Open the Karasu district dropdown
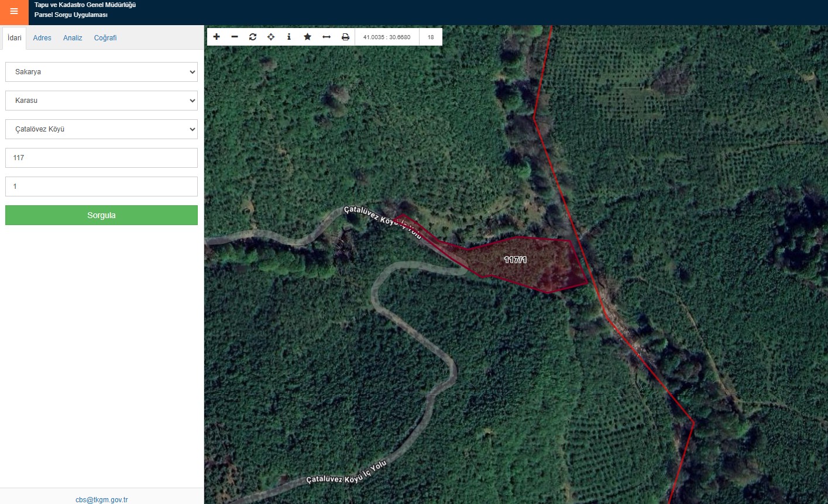This screenshot has height=504, width=828. [101, 101]
